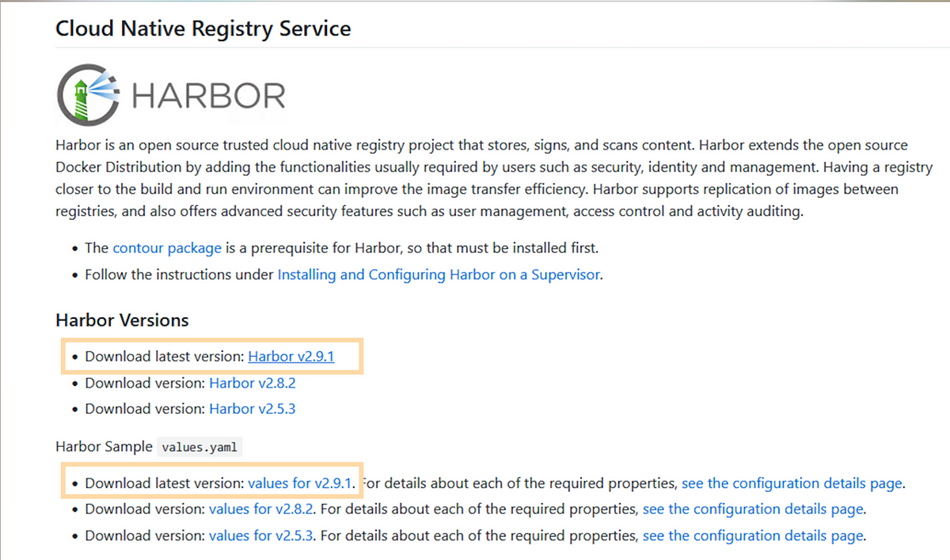The image size is (950, 560).
Task: Open configuration details page link on v2.9.1 line
Action: click(792, 482)
